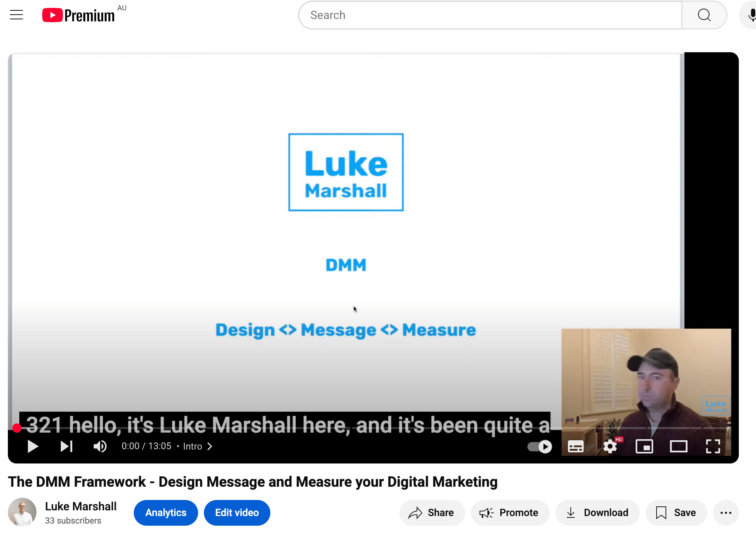Play the video with play button

[33, 446]
